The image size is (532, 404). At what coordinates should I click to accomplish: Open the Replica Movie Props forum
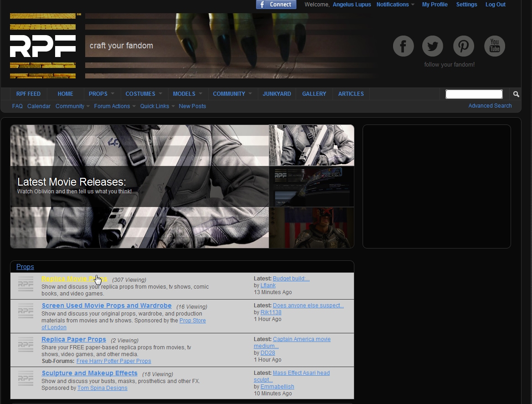pyautogui.click(x=74, y=279)
